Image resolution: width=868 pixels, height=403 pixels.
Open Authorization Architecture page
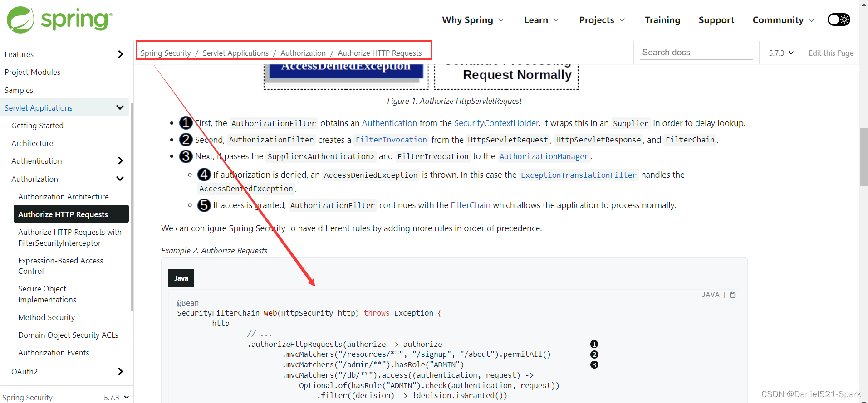point(64,197)
